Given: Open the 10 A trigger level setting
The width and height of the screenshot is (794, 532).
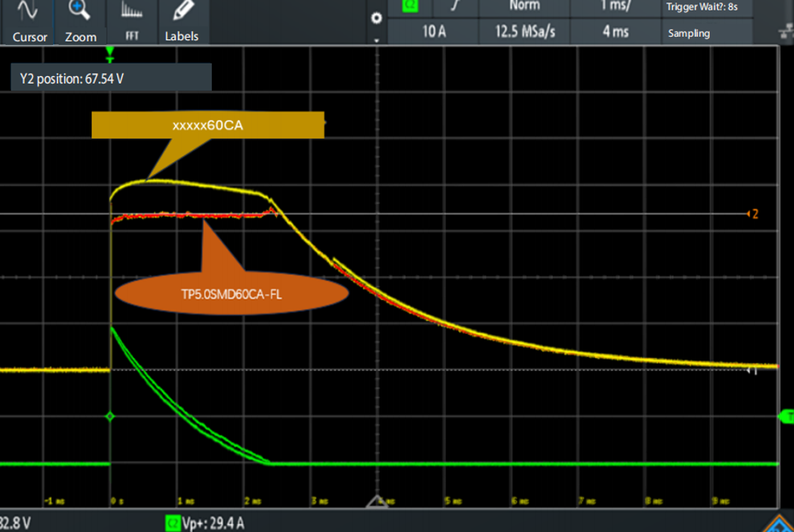Looking at the screenshot, I should 434,32.
